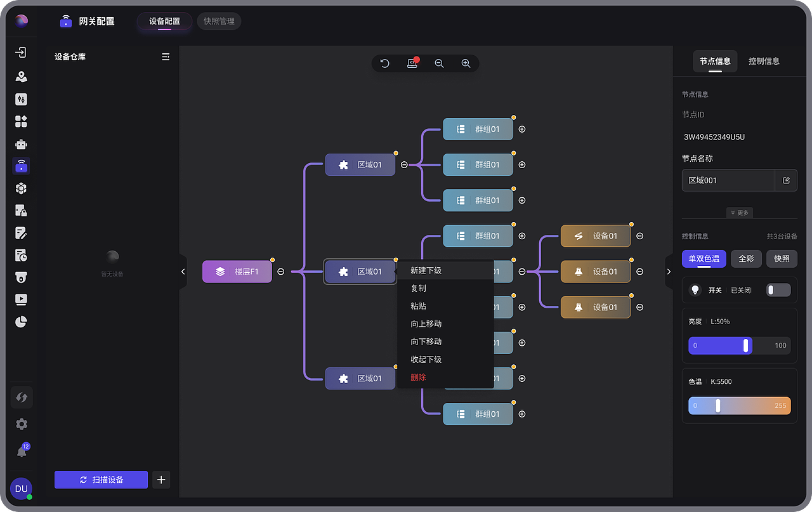Image resolution: width=812 pixels, height=512 pixels.
Task: Click the undo/reset arrow in canvas toolbar
Action: [385, 63]
